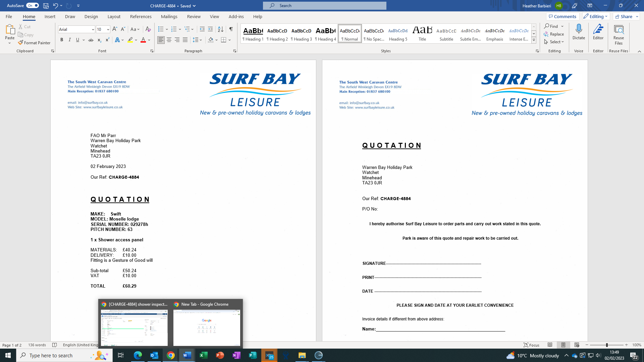Click the Sort icon in Paragraph group
Image resolution: width=644 pixels, height=362 pixels.
pos(220,29)
